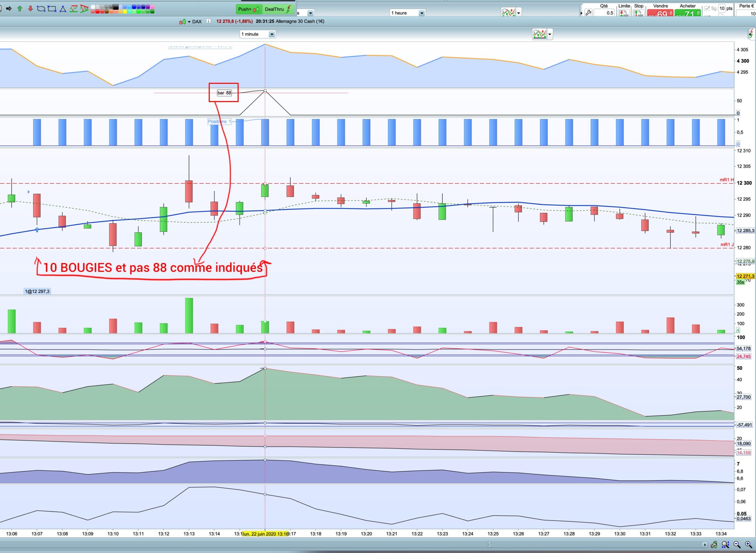
Task: Click the Vendre sell price button
Action: (660, 14)
